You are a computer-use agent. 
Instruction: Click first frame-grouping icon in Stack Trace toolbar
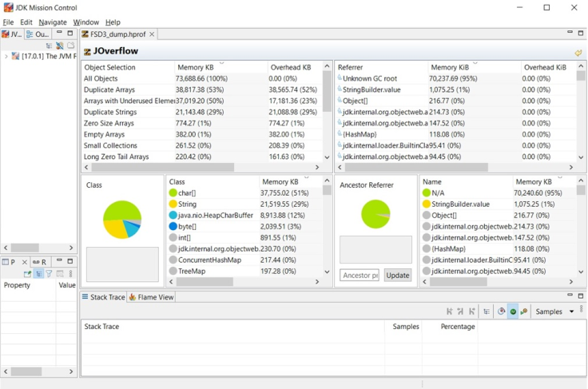click(450, 312)
